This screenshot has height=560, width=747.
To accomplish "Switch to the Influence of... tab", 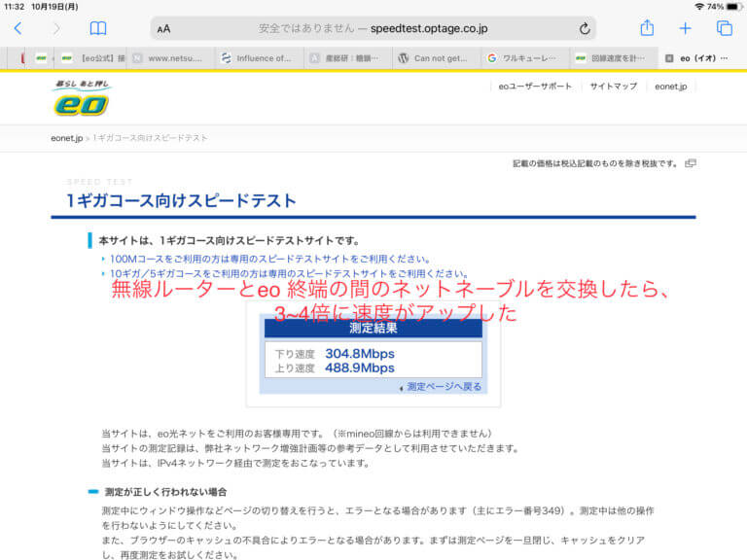I will tap(259, 58).
